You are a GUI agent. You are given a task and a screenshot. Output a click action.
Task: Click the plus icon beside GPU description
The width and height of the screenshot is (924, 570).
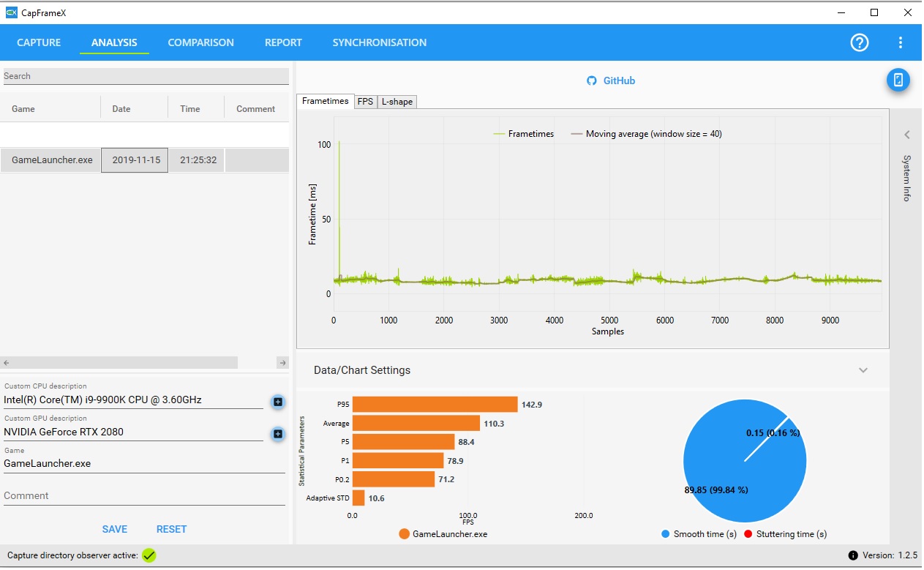278,434
